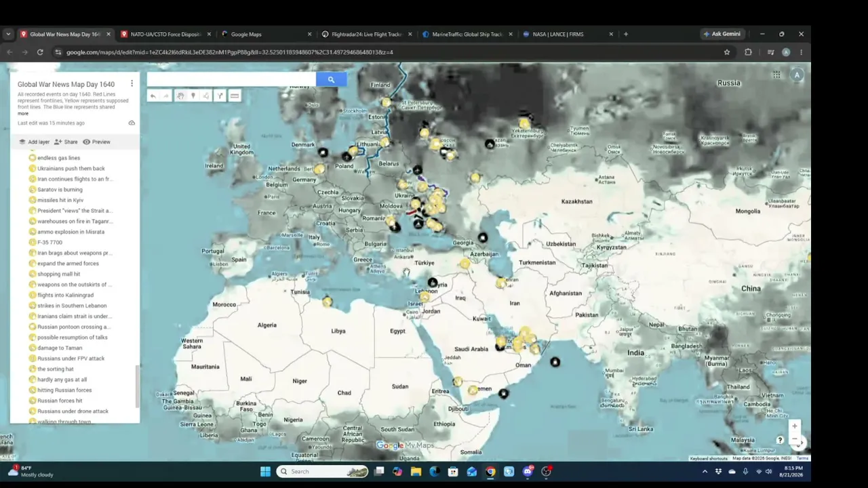Click the Chrome address bar URL
868x488 pixels.
click(229, 52)
